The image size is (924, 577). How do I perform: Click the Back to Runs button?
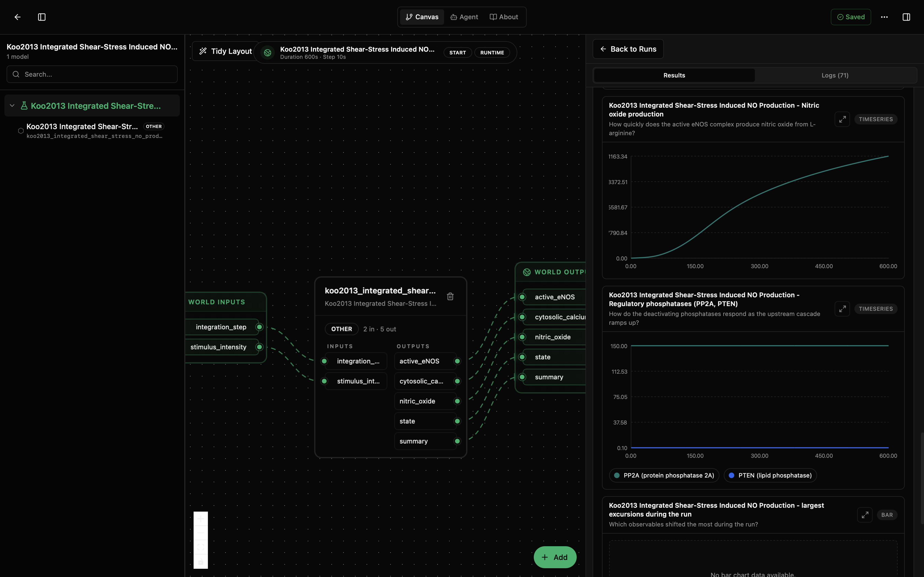point(628,49)
